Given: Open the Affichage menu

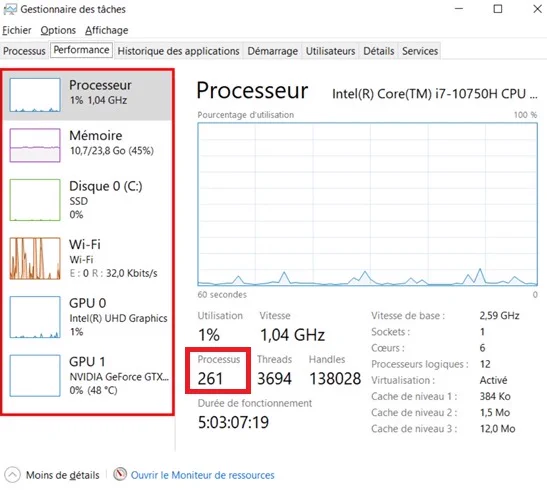Looking at the screenshot, I should tap(106, 30).
